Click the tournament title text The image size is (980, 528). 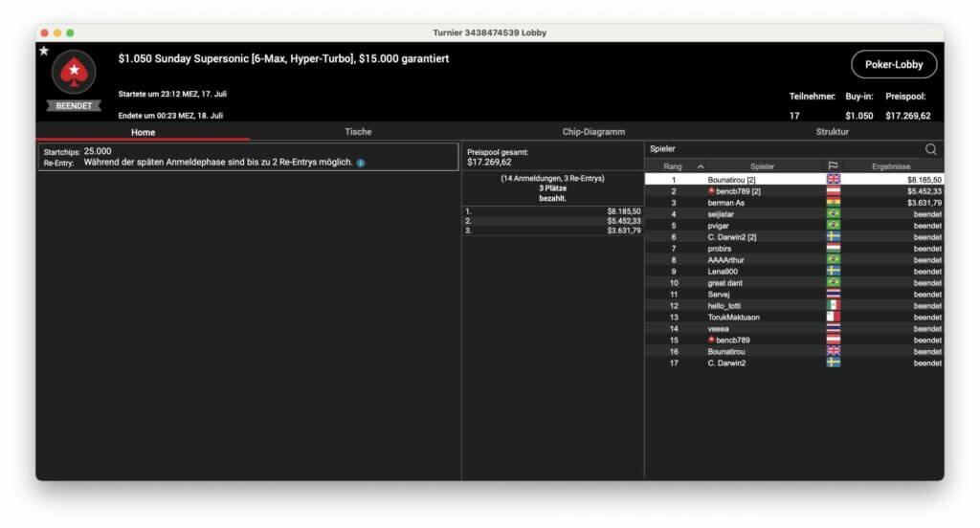tap(283, 58)
